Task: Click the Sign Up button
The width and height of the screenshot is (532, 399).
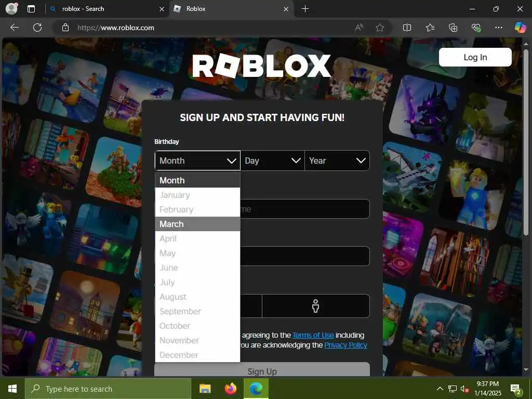Action: tap(262, 370)
